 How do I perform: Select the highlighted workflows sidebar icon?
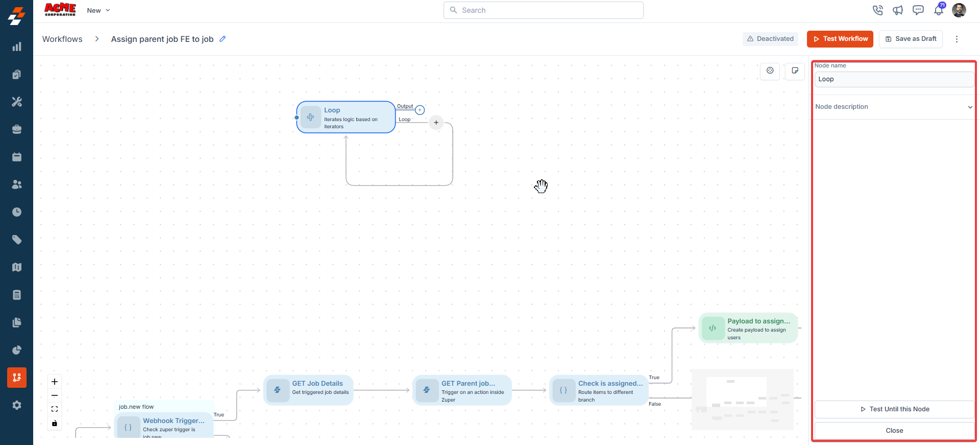pos(17,378)
